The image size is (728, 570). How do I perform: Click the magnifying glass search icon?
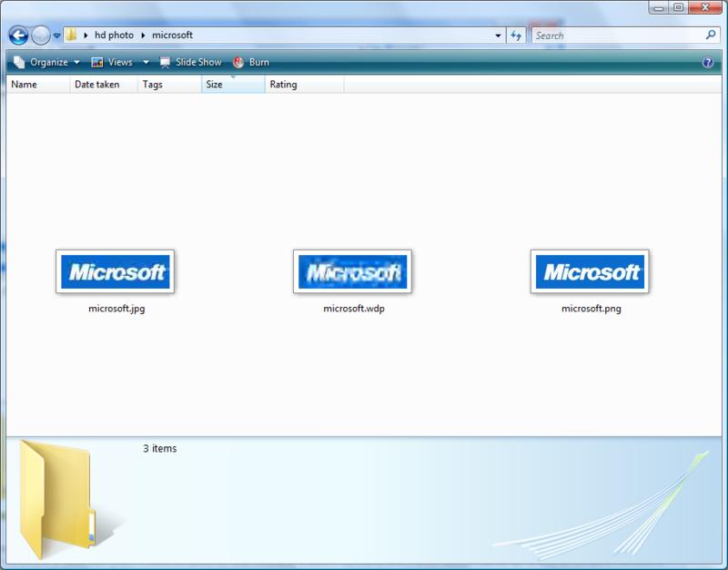click(x=711, y=36)
